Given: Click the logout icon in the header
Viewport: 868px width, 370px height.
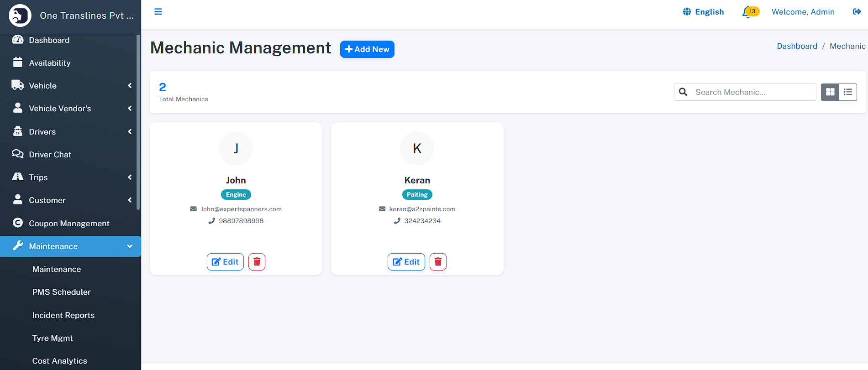Looking at the screenshot, I should pyautogui.click(x=857, y=12).
